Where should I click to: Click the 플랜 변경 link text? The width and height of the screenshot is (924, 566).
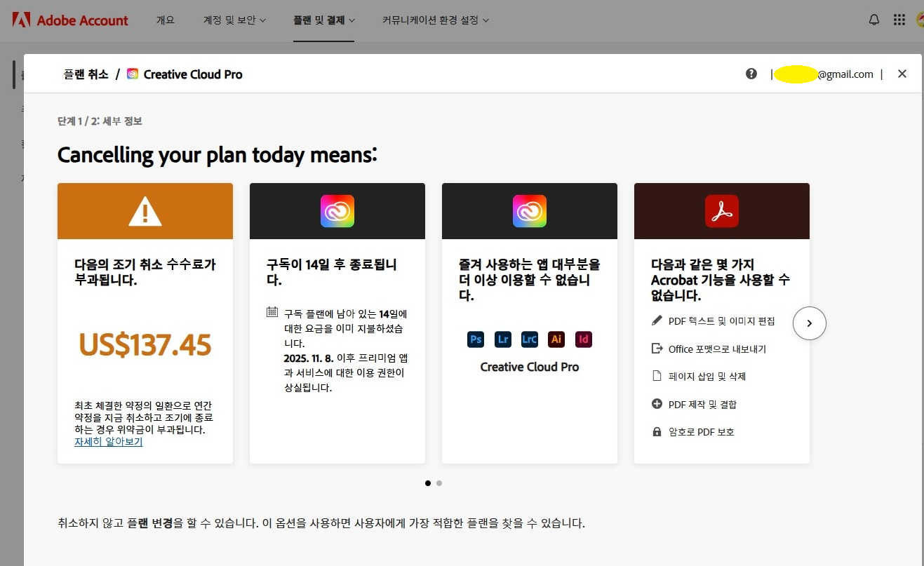click(150, 523)
